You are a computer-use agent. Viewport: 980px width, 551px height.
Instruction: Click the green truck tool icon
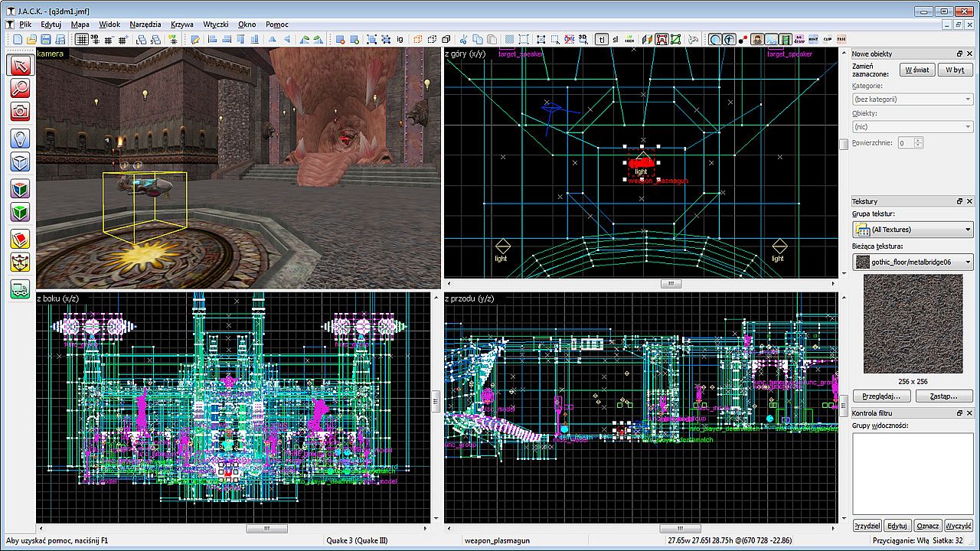pyautogui.click(x=20, y=289)
